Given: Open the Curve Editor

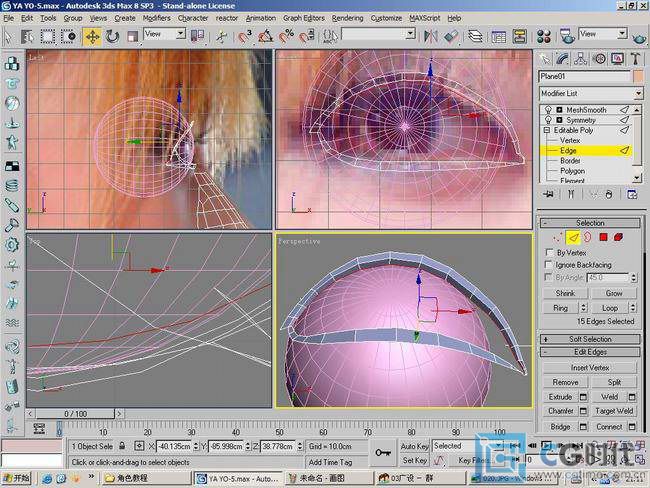Looking at the screenshot, I should coord(498,37).
